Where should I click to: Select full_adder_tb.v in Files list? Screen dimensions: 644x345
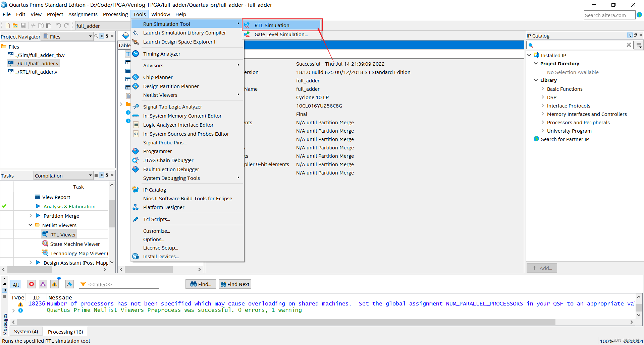coord(40,55)
